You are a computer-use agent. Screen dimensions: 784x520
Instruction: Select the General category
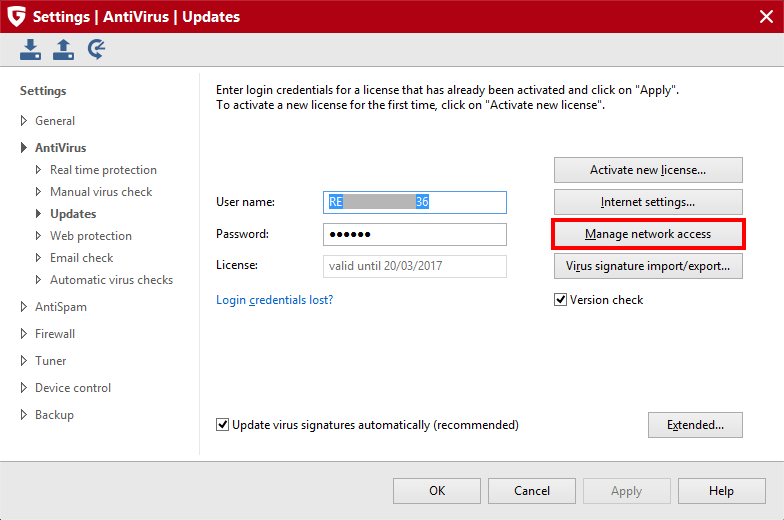click(55, 121)
